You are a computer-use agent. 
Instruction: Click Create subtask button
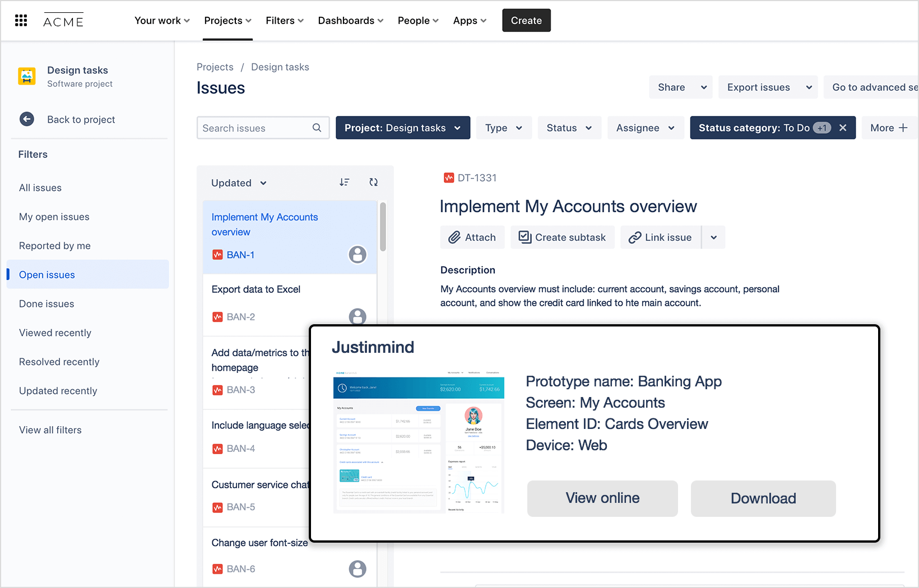pos(563,237)
